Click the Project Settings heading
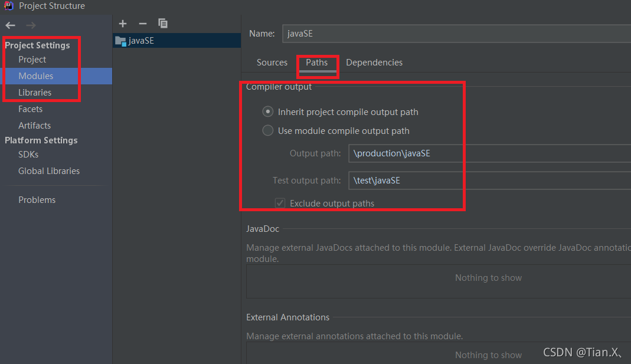 tap(37, 45)
